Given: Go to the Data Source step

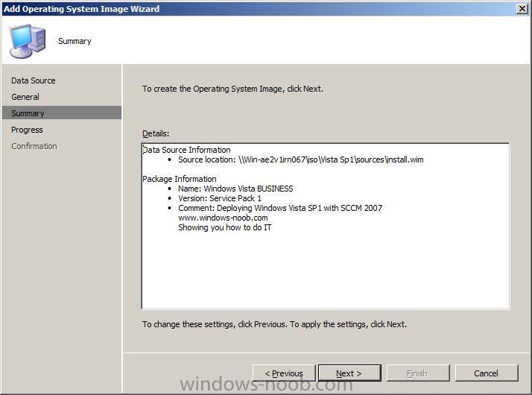Looking at the screenshot, I should [34, 80].
